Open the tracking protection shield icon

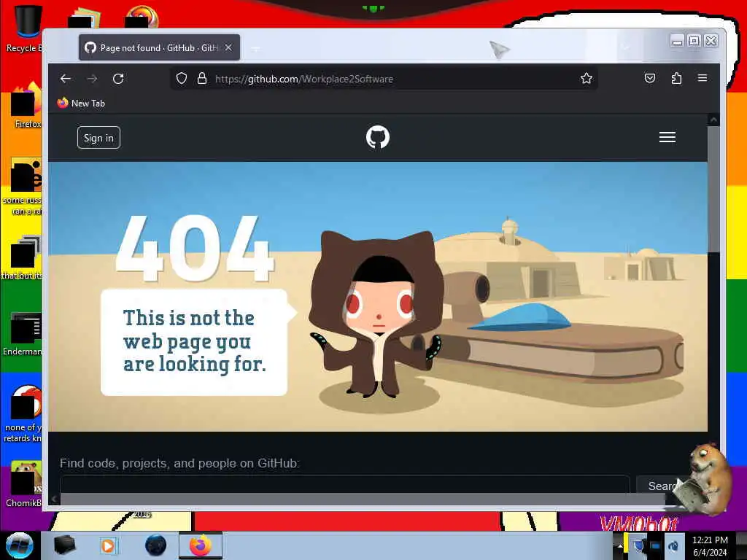(182, 78)
